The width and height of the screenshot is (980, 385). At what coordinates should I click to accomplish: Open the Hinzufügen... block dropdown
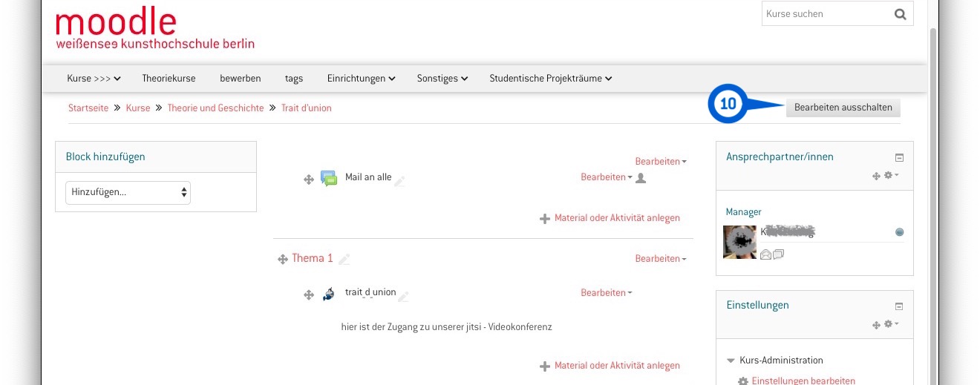128,192
